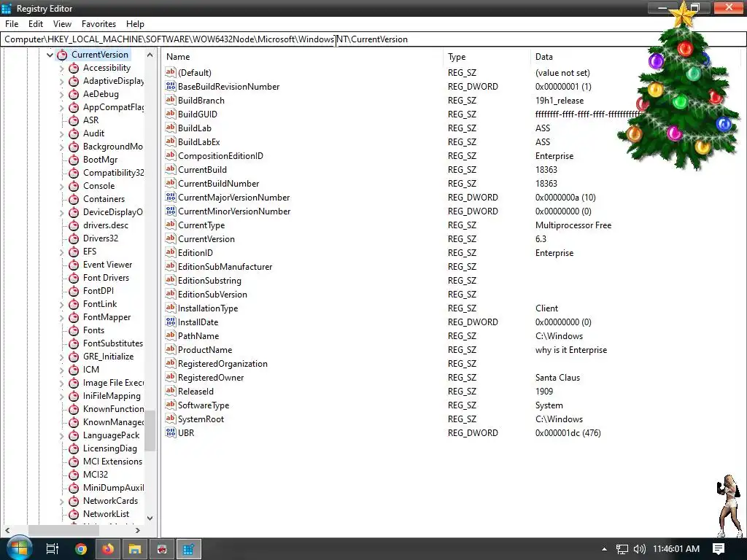Click the tree pane scroll up arrow

tap(150, 55)
